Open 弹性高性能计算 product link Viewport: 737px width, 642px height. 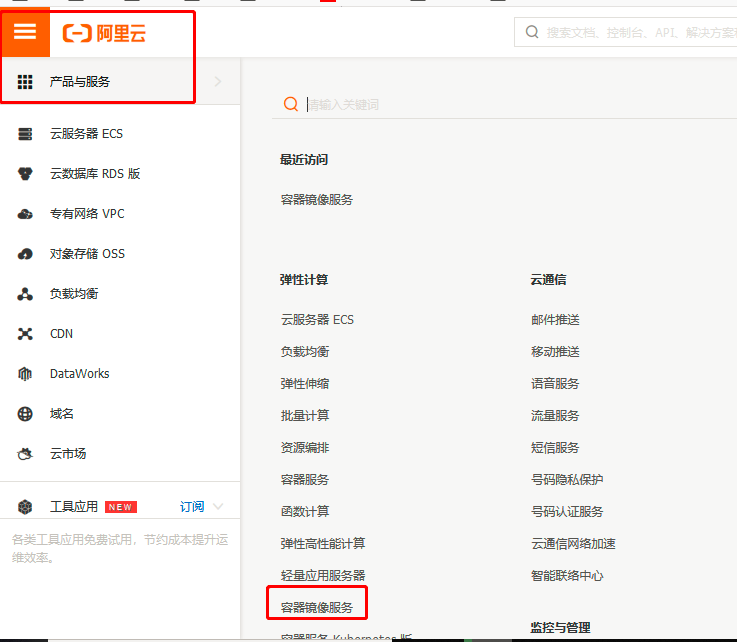tap(323, 544)
